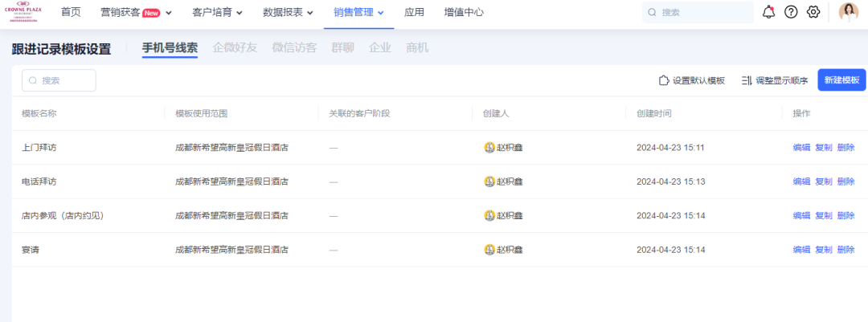Go to 增值中心 in top navigation
The width and height of the screenshot is (868, 322).
[464, 12]
